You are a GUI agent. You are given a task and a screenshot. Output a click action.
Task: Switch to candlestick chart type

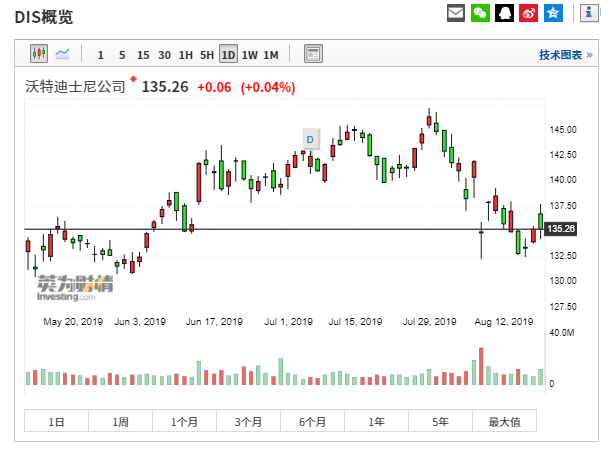click(x=39, y=54)
